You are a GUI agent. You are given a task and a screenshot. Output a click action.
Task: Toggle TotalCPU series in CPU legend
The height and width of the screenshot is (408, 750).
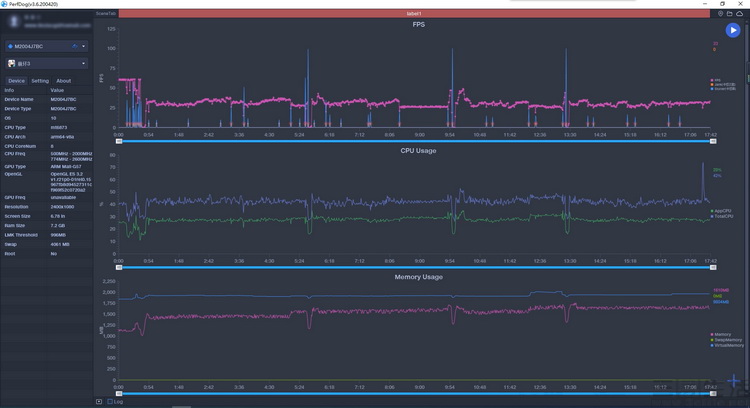[x=721, y=216]
